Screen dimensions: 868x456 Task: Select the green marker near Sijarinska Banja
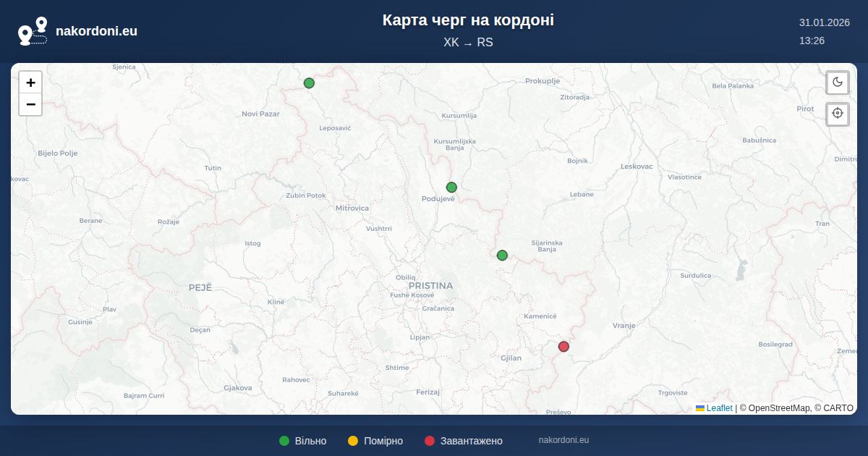coord(502,256)
